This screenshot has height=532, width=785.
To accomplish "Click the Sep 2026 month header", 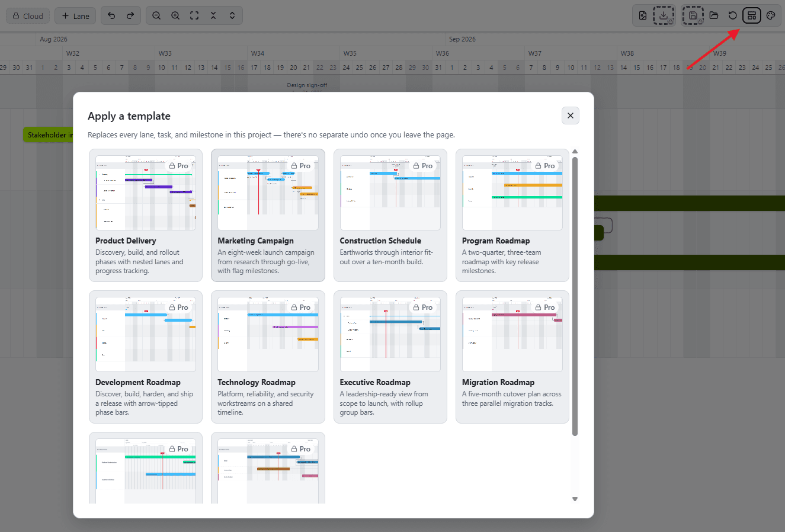I will [x=462, y=39].
